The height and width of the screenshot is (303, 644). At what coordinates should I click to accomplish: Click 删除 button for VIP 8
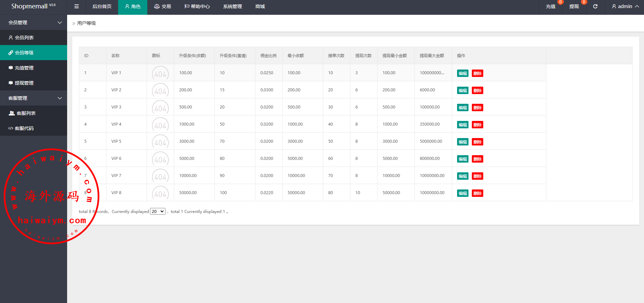[477, 193]
